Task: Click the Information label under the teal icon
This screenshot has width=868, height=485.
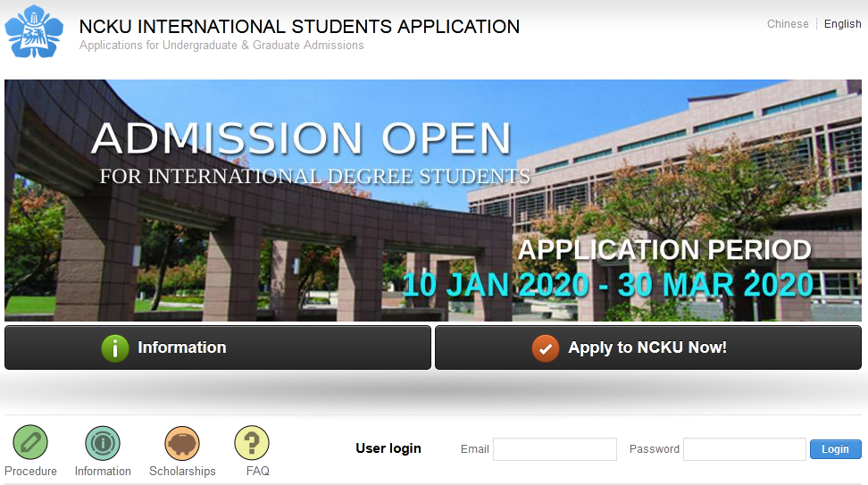Action: [x=103, y=472]
